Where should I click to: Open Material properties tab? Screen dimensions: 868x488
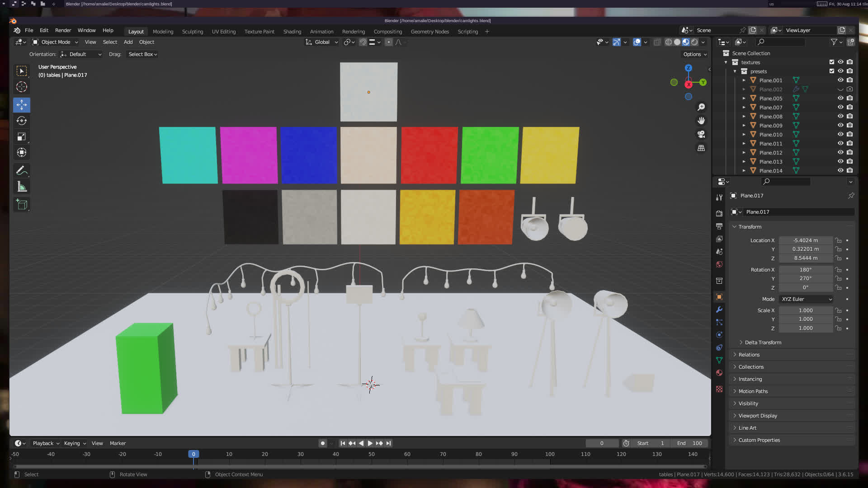(719, 373)
